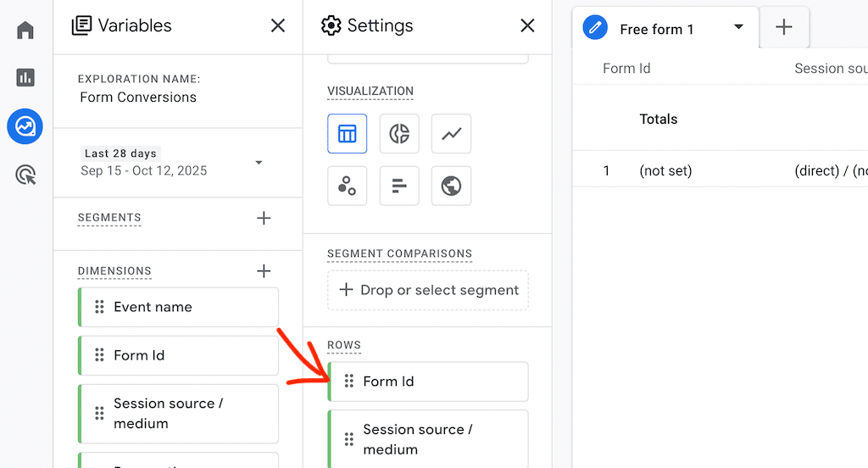Choose the scatter plot visualization
Screen dimensions: 868x468
(x=348, y=186)
